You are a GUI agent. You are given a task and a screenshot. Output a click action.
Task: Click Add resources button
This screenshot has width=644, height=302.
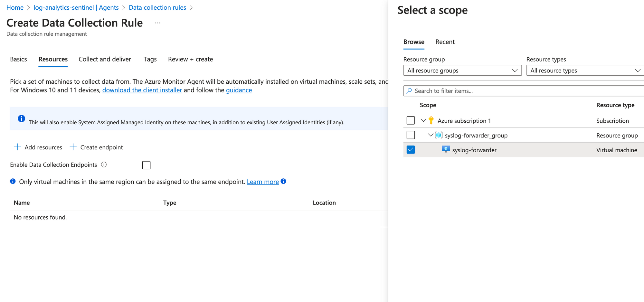coord(38,147)
